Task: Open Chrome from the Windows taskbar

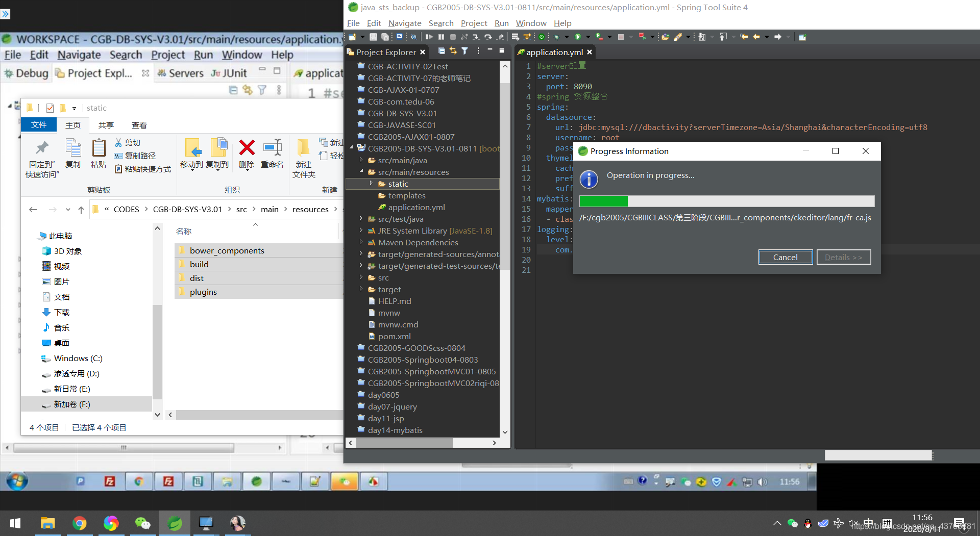Action: click(80, 523)
